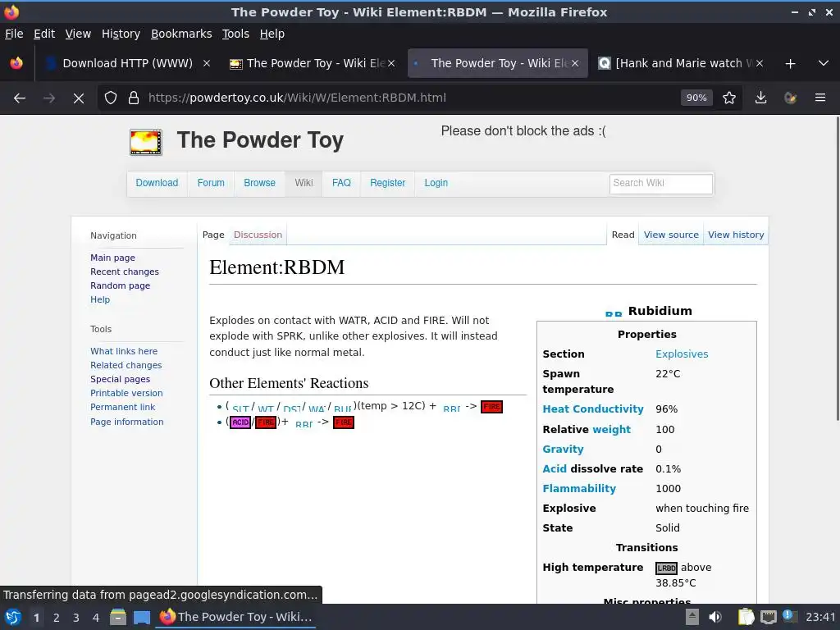Viewport: 840px width, 630px height.
Task: Open the Forum navigation link
Action: point(211,183)
